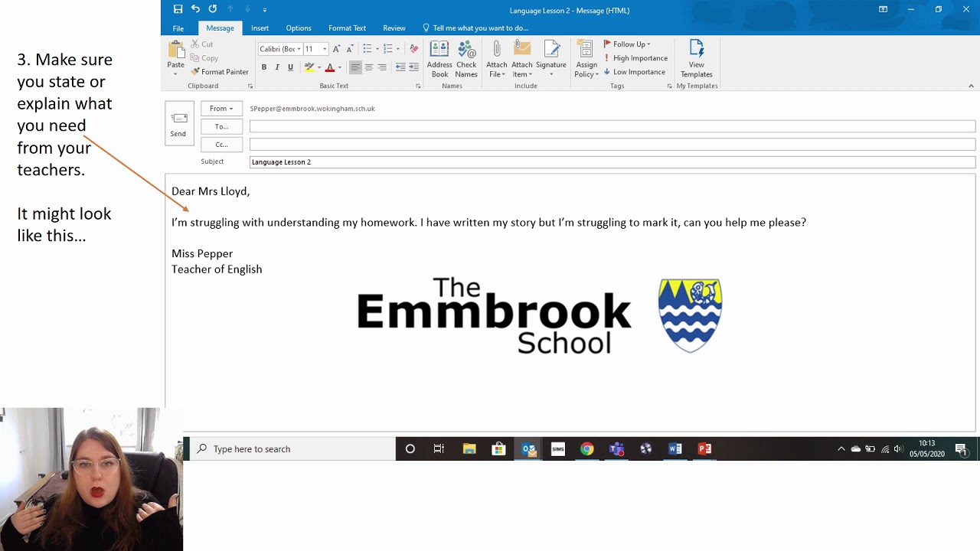Decrease paragraph indent
Screen dimensions: 980x551
coord(400,67)
